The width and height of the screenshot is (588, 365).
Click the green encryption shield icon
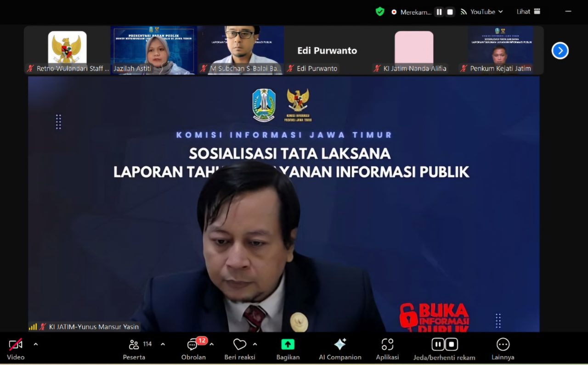tap(380, 11)
